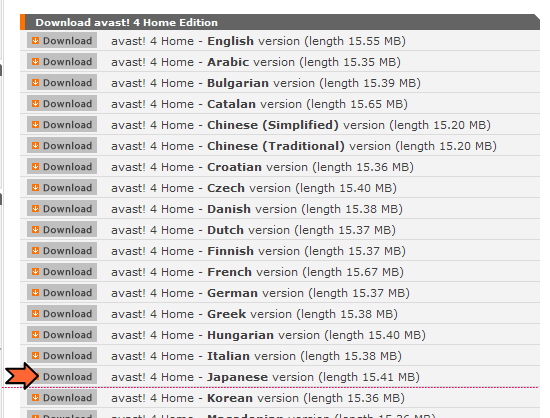
Task: Click the orange arrow icon in Catalan row
Action: [x=35, y=104]
